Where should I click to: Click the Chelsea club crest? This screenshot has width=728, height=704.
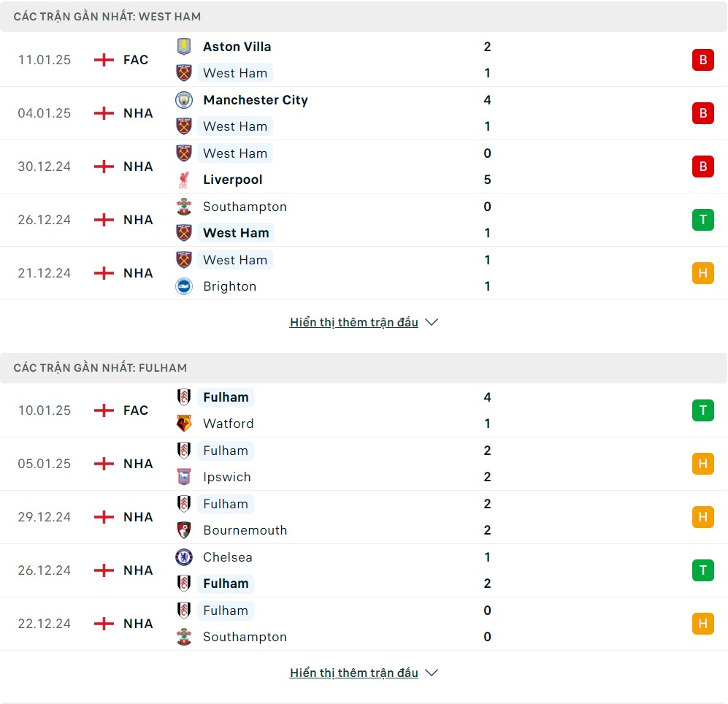[x=184, y=557]
